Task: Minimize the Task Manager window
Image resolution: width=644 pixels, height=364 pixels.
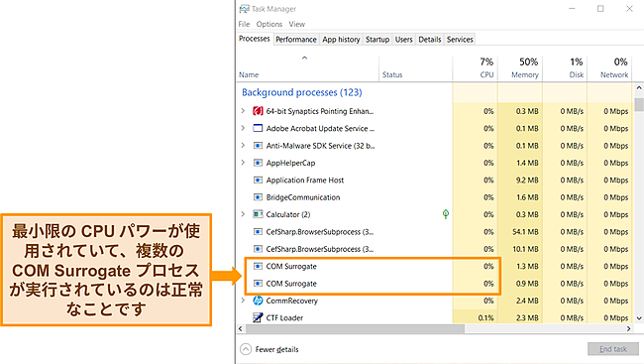Action: [572, 9]
